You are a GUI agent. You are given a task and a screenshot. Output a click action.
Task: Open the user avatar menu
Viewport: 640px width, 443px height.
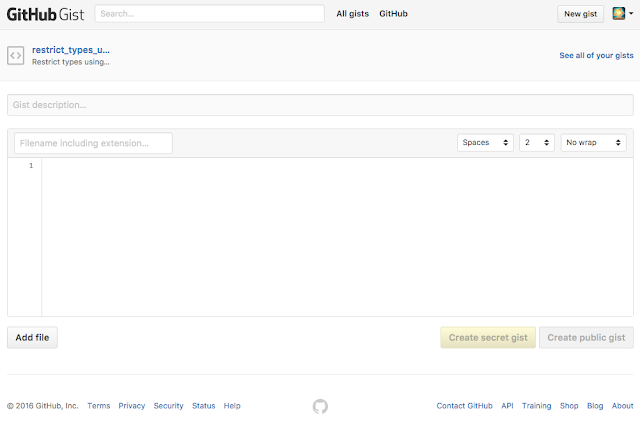pos(622,13)
